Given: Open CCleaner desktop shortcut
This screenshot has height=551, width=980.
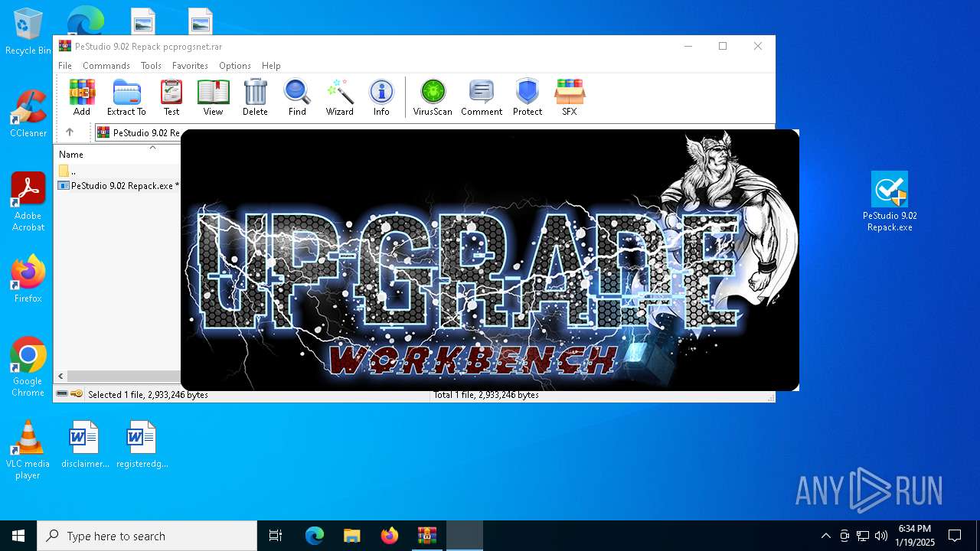Looking at the screenshot, I should tap(28, 115).
